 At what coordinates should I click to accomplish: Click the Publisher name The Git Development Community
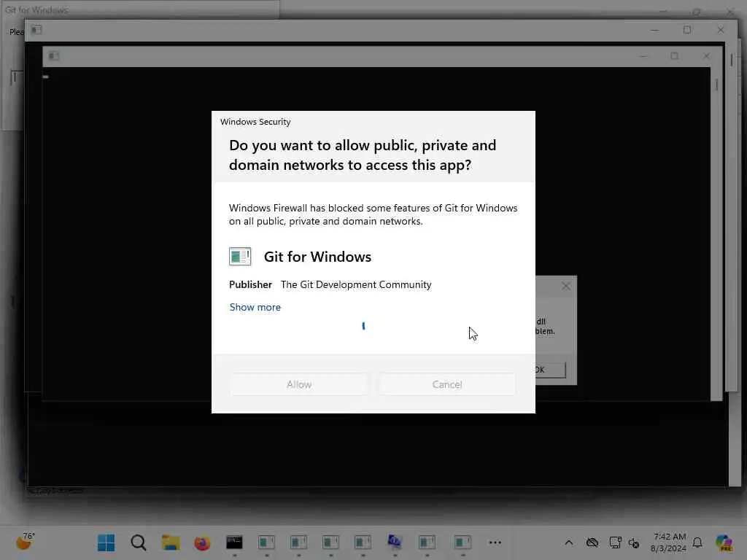(x=356, y=284)
